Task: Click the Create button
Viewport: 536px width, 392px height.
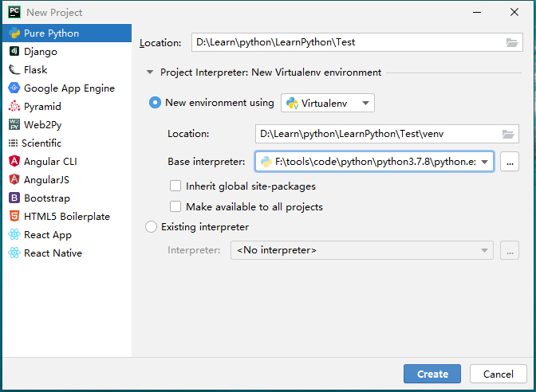Action: (432, 374)
